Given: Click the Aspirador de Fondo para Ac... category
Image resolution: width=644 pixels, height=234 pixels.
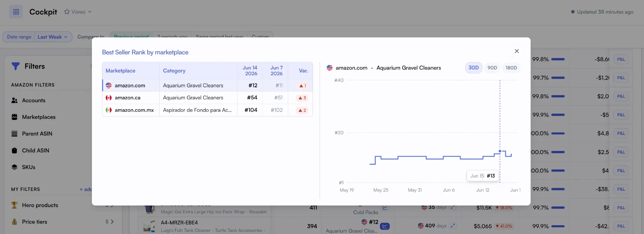Looking at the screenshot, I should coord(197,110).
